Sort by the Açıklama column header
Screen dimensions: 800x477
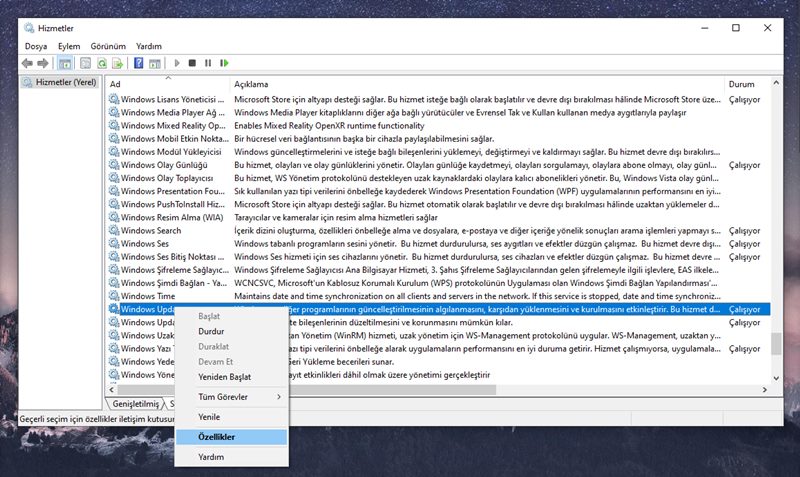click(x=477, y=84)
